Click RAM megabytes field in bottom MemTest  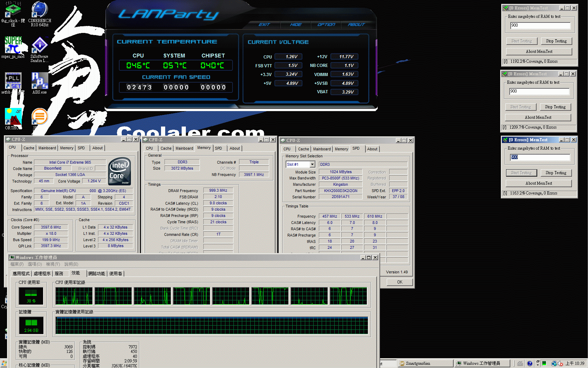tap(540, 157)
